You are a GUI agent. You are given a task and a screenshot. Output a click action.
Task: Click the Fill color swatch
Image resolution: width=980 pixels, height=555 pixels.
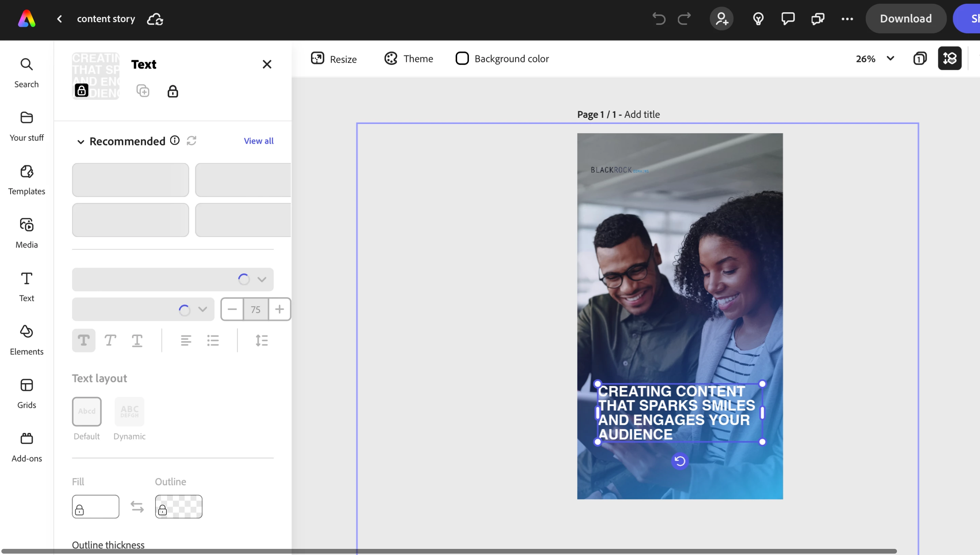click(x=95, y=507)
